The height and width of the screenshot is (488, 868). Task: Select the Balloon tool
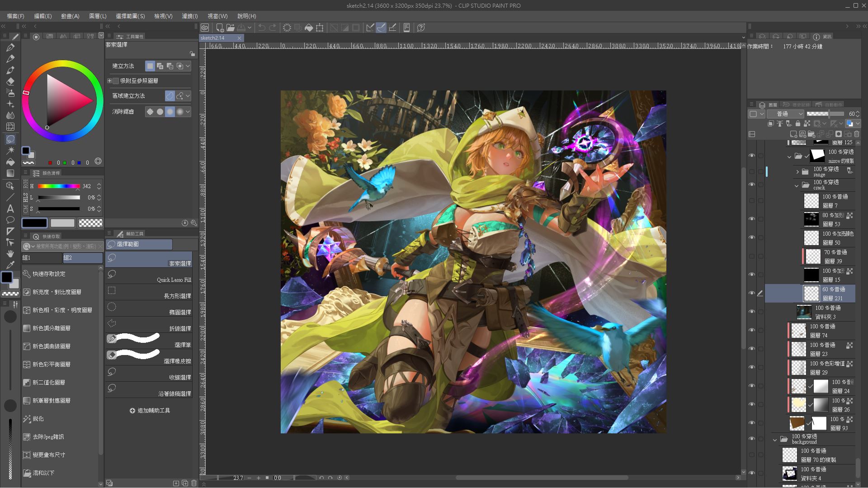(x=10, y=220)
